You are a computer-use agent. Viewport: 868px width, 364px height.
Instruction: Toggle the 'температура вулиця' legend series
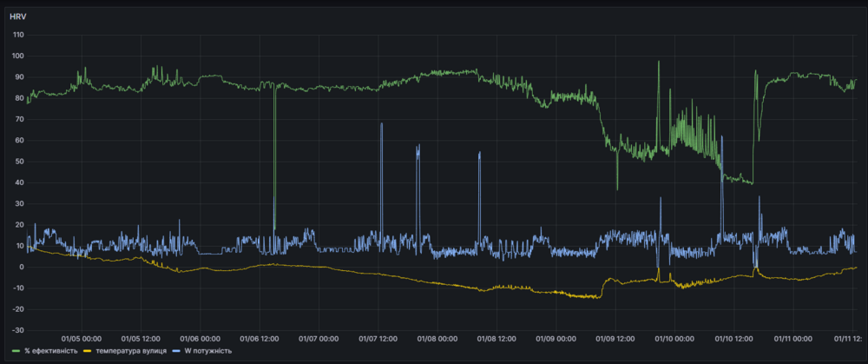click(x=132, y=352)
